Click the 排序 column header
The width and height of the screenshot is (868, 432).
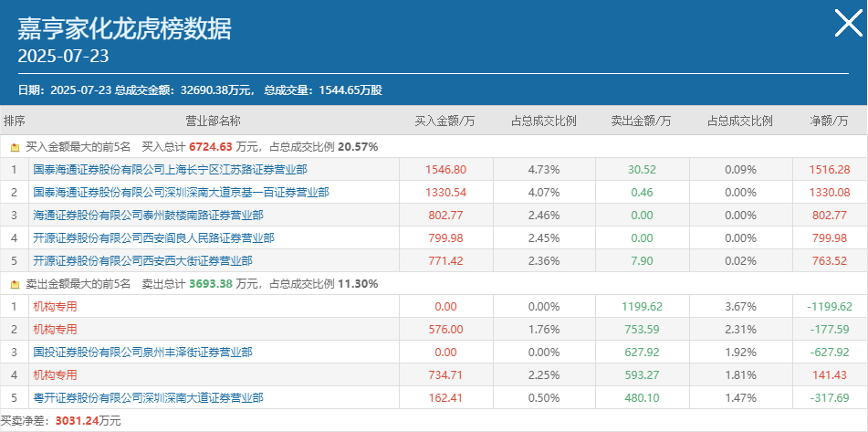click(15, 121)
